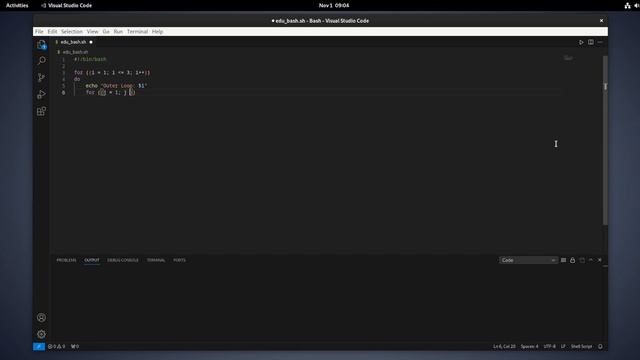Open the network system tray icon

click(x=627, y=5)
